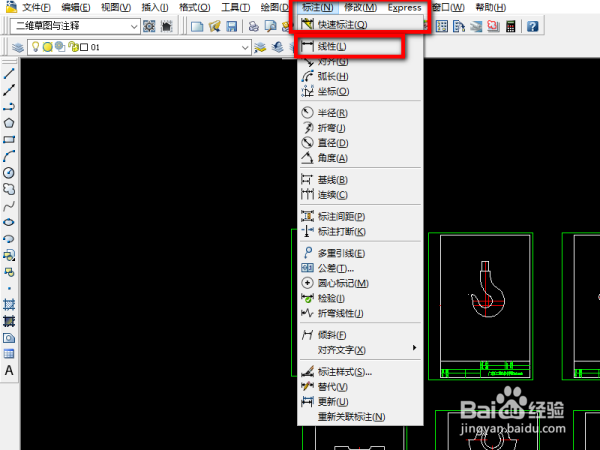Screen dimensions: 600x450
Task: Choose 角度(A) menu entry
Action: click(360, 158)
